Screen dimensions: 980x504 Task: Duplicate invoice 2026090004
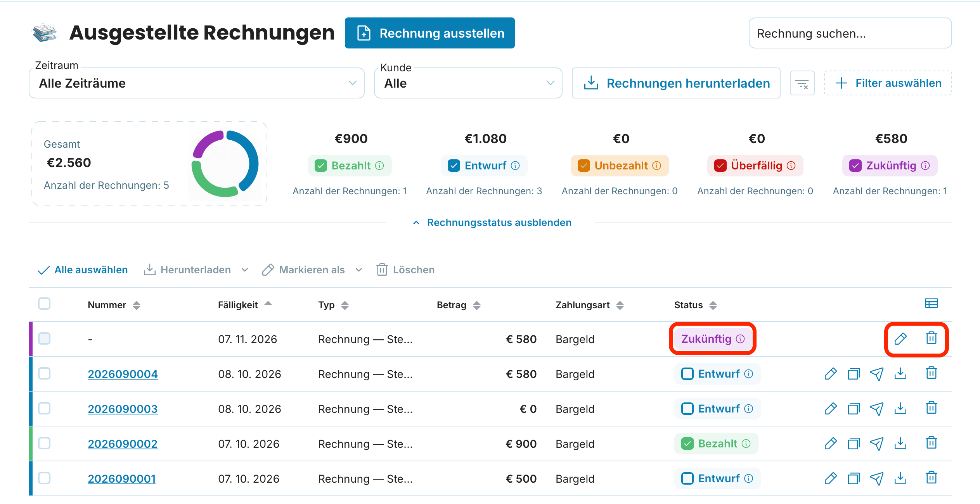click(854, 374)
